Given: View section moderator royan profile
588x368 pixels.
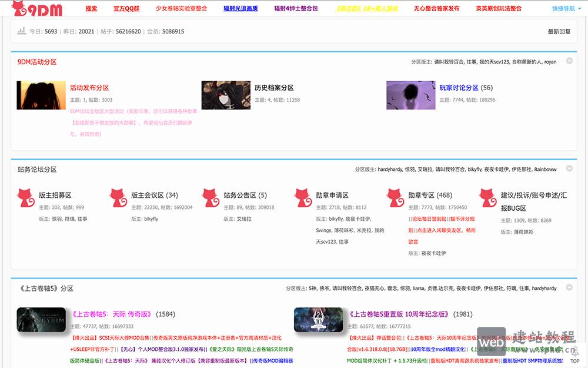Looking at the screenshot, I should 550,62.
